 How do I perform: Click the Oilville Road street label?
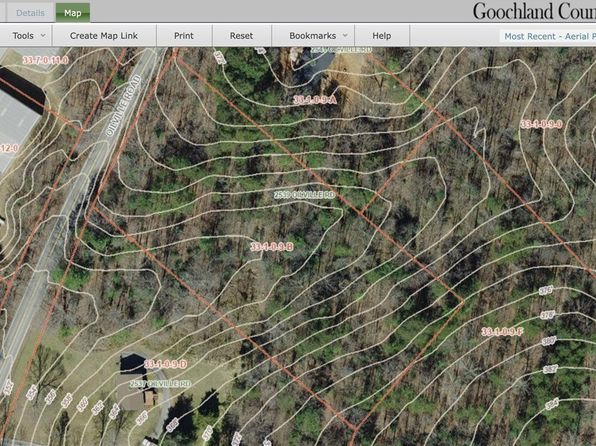pyautogui.click(x=123, y=105)
